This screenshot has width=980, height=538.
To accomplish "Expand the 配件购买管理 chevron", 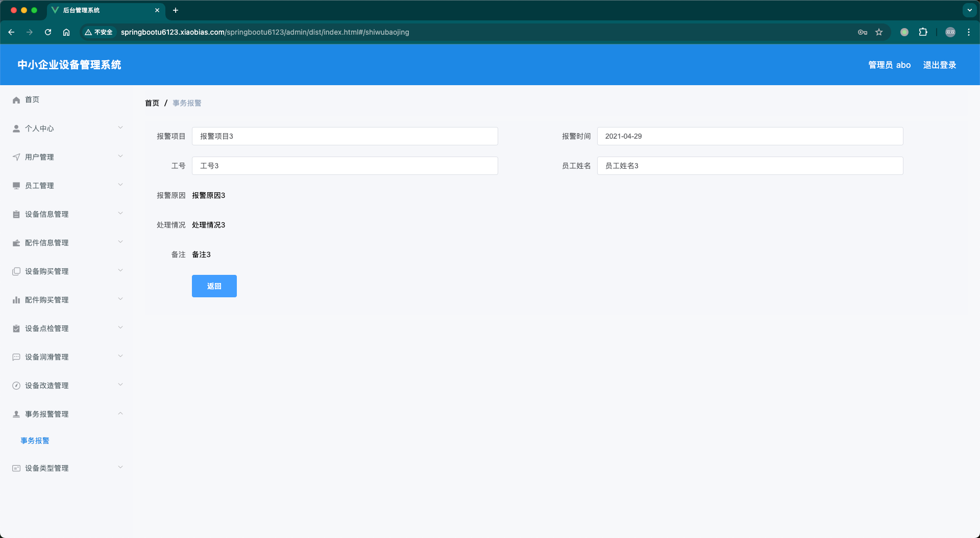I will 120,299.
